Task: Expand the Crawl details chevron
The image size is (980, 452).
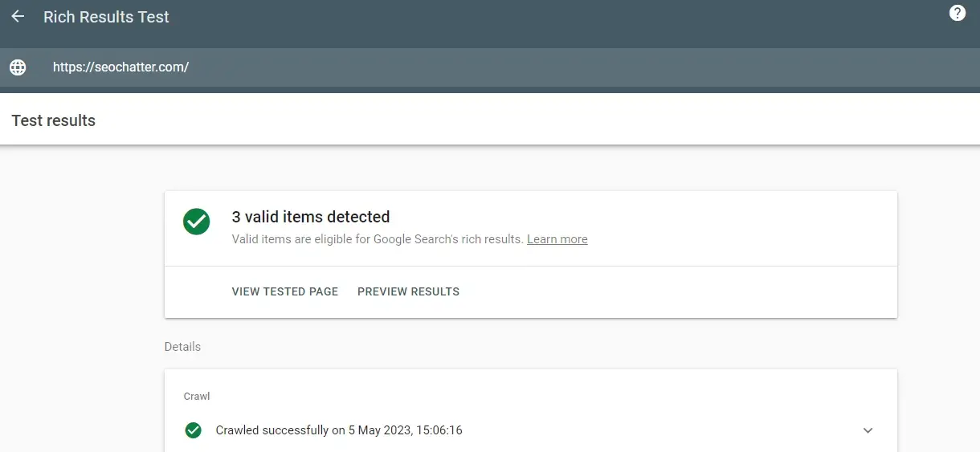Action: click(x=868, y=430)
